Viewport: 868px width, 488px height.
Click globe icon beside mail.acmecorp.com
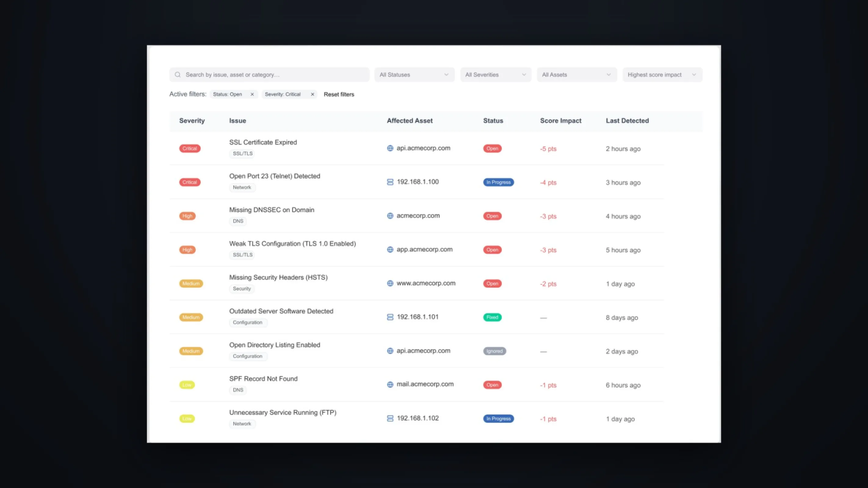[x=390, y=385]
